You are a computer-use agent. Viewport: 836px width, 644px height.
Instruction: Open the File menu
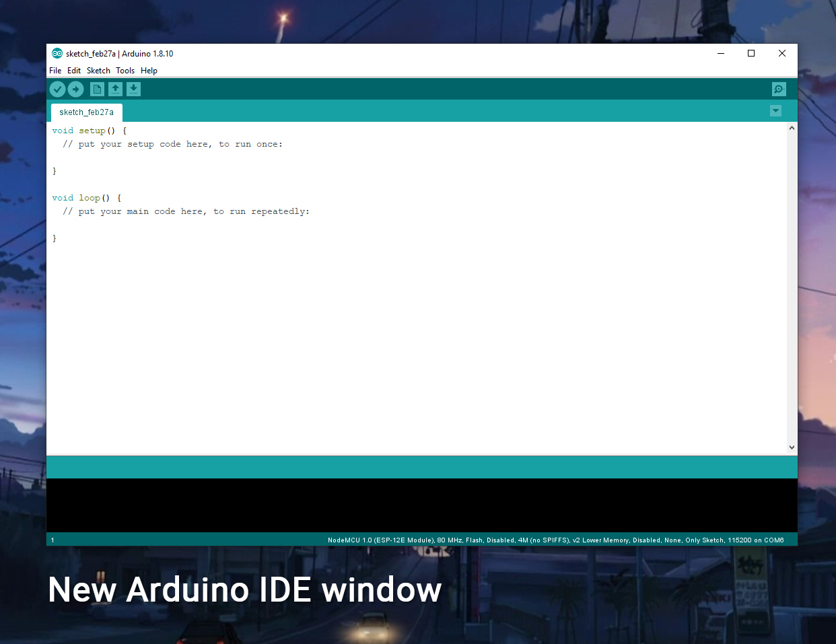click(55, 71)
